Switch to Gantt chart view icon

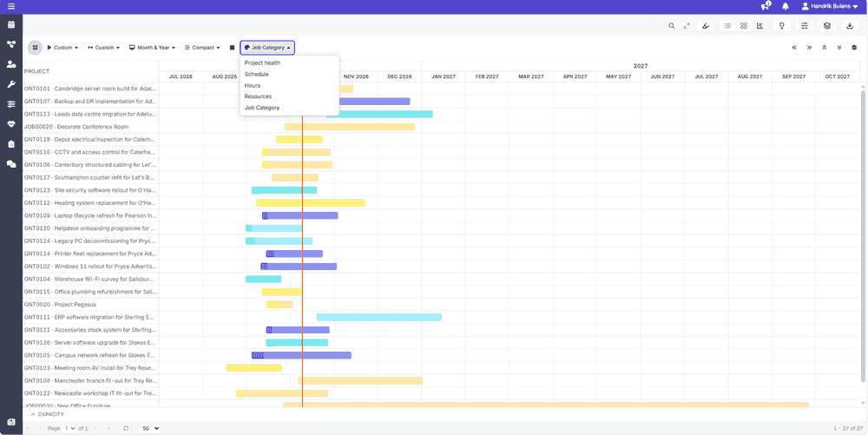(759, 25)
